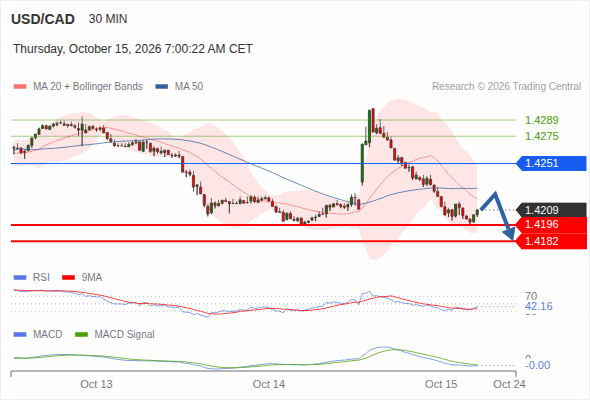Click the black 1.4209 current price tag
590x400 pixels.
coord(552,210)
